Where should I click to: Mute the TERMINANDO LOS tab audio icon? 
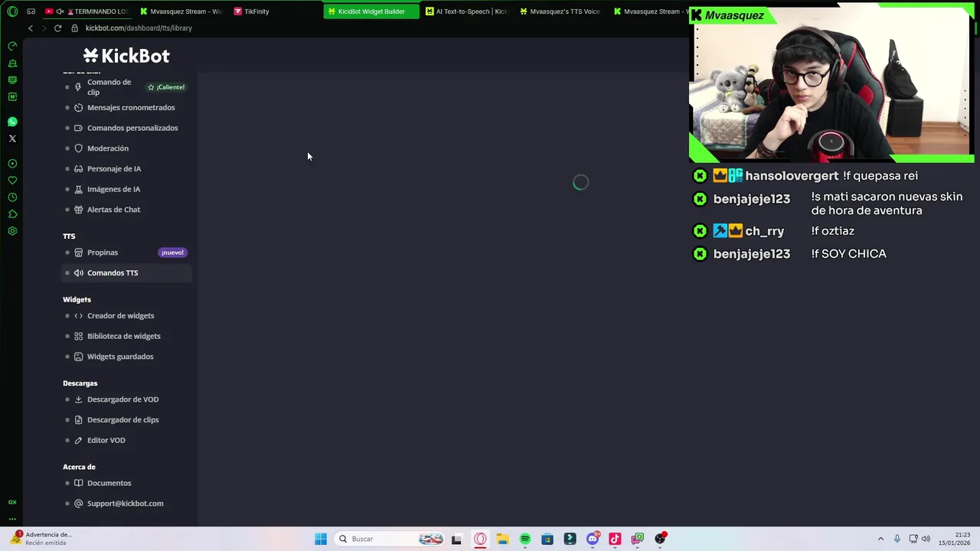pyautogui.click(x=60, y=11)
